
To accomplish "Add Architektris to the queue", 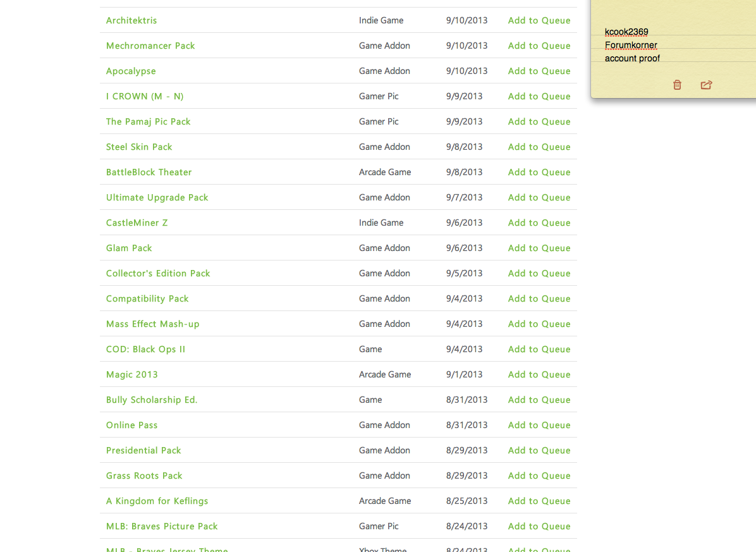I will [539, 20].
